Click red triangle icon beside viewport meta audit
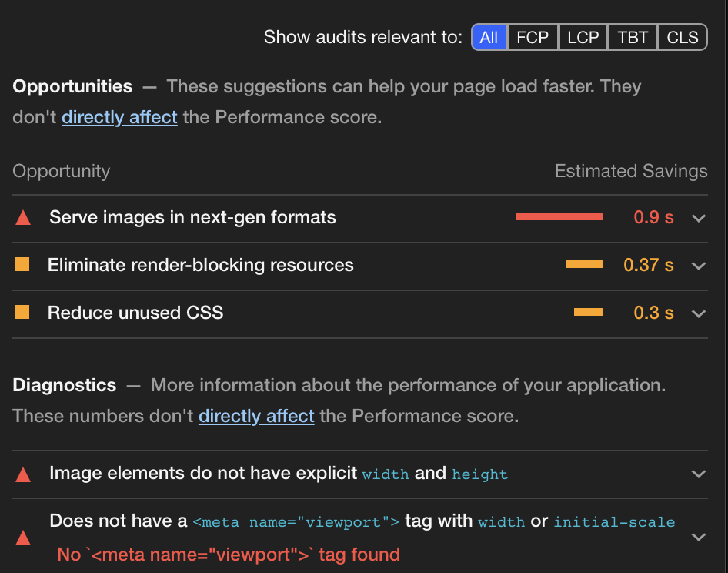This screenshot has height=573, width=728. 23,538
